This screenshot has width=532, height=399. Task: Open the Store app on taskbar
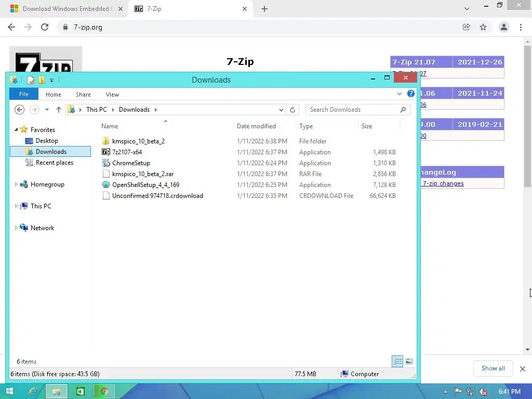[81, 391]
